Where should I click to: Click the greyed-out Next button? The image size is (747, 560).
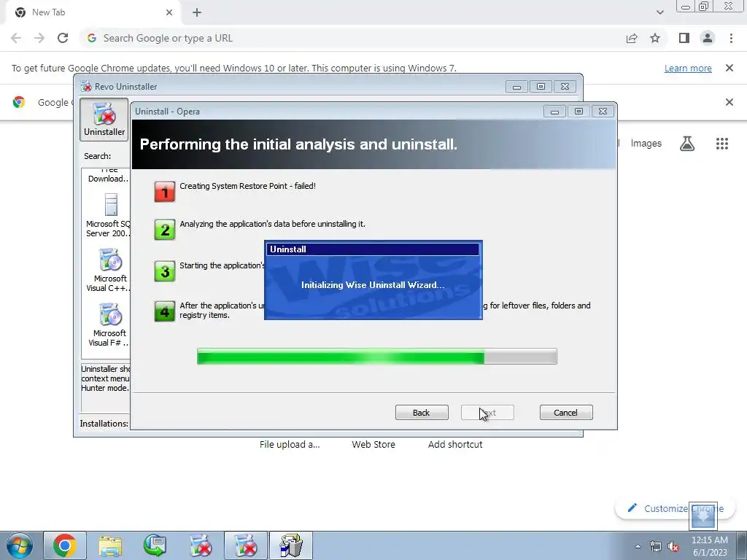[x=487, y=413]
